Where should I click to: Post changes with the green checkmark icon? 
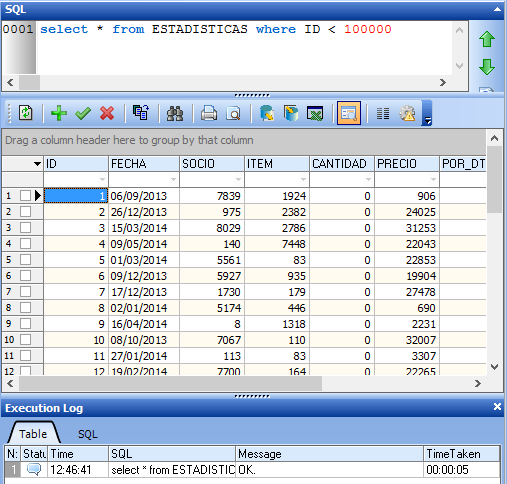click(x=83, y=113)
